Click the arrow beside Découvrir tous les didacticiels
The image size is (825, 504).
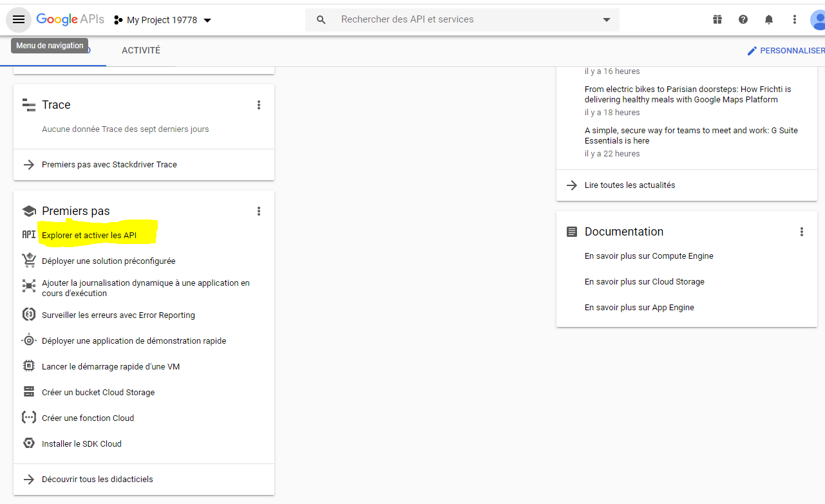pos(28,480)
